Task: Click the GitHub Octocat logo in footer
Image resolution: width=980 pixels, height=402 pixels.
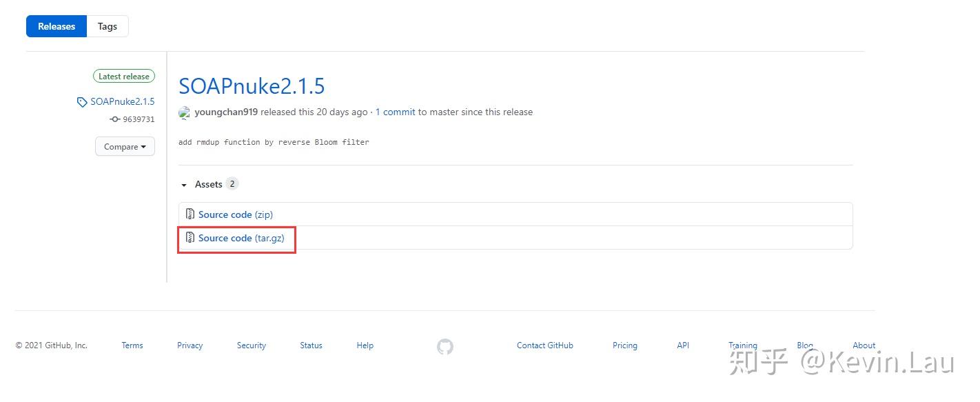Action: (x=445, y=346)
